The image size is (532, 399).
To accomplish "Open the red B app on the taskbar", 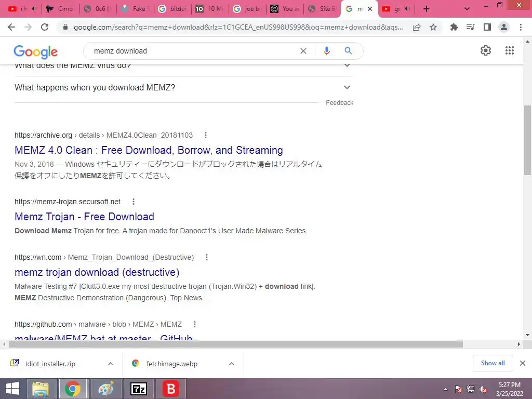I will (x=171, y=389).
